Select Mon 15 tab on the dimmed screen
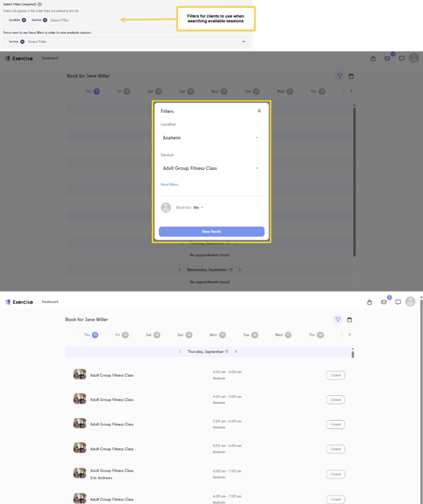 (219, 91)
